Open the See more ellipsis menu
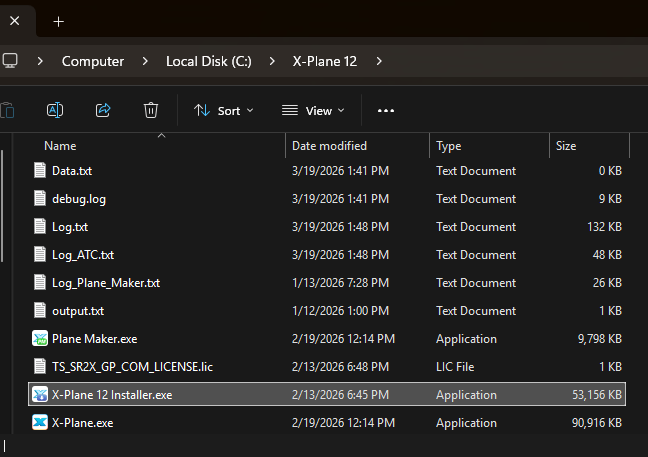Image resolution: width=648 pixels, height=457 pixels. [386, 111]
